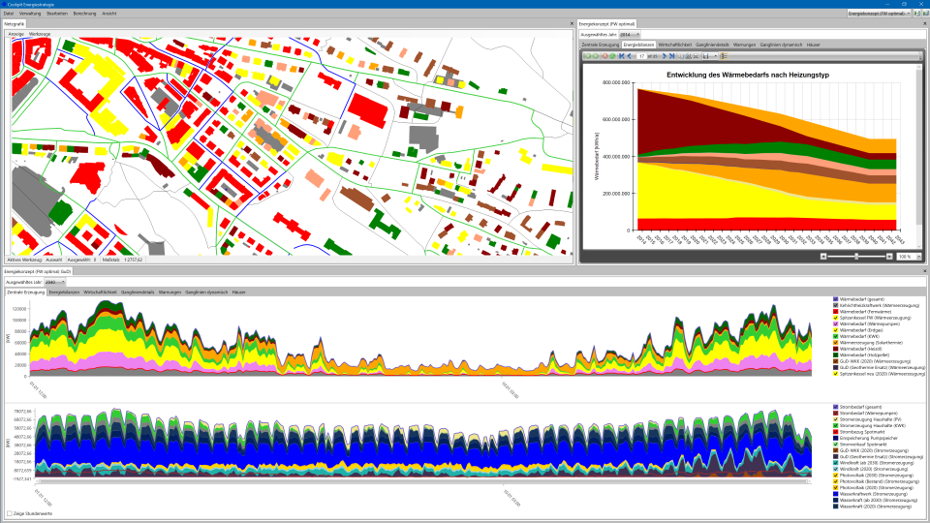Go to first page in report toolbar
This screenshot has height=523, width=930.
tap(621, 56)
